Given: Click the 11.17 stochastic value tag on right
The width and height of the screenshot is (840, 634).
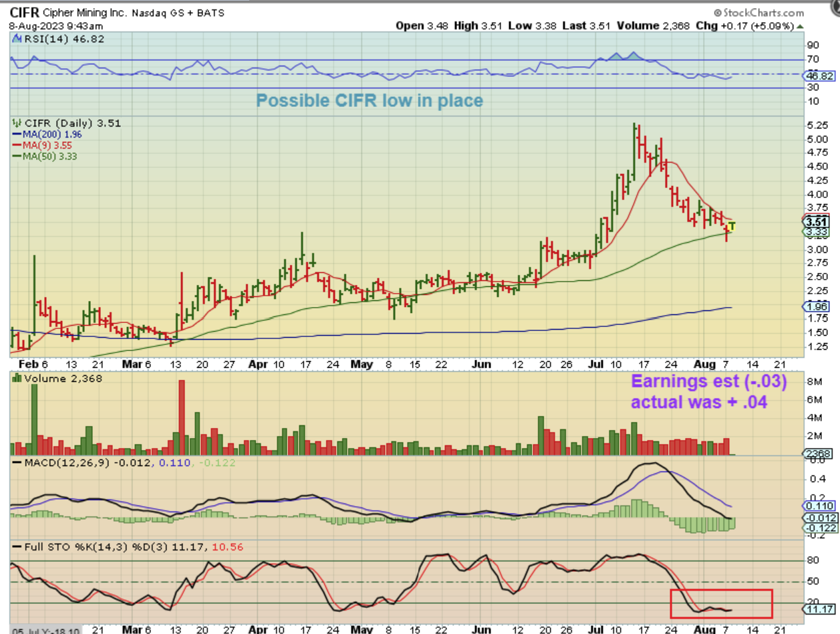Looking at the screenshot, I should 821,610.
